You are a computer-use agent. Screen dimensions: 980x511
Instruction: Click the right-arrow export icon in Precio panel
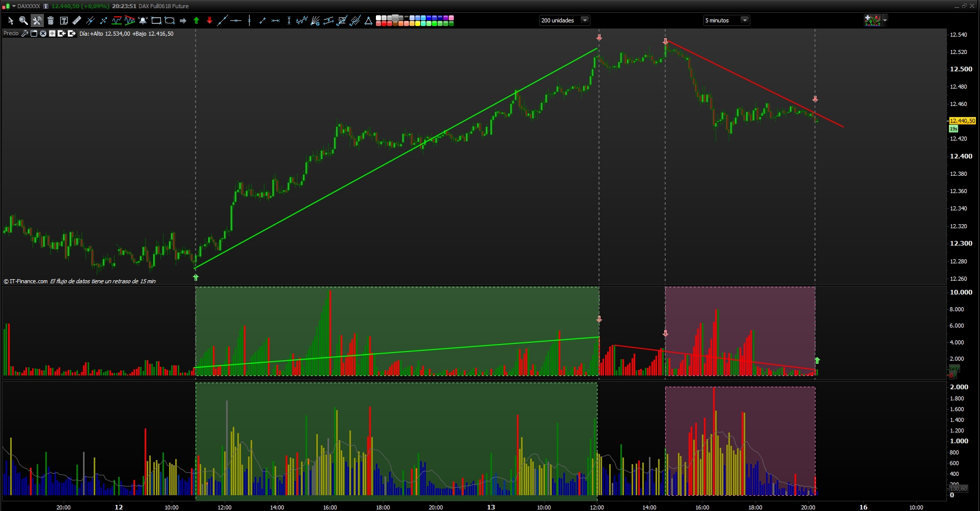71,34
